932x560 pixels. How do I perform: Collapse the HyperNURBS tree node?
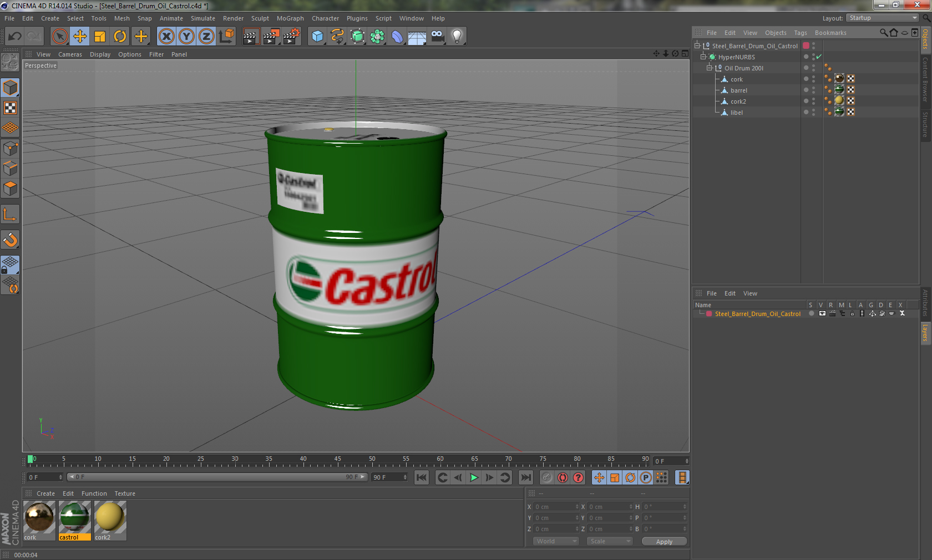[x=703, y=57]
